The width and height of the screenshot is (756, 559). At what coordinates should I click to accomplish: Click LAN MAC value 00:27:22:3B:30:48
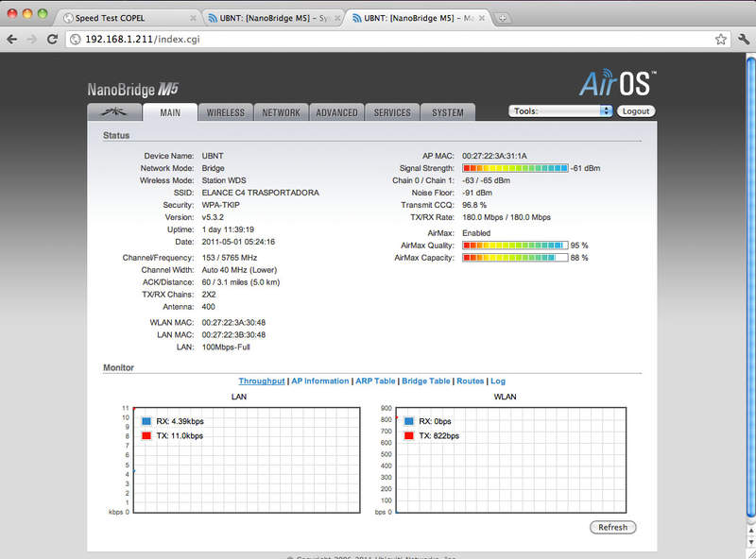tap(233, 334)
